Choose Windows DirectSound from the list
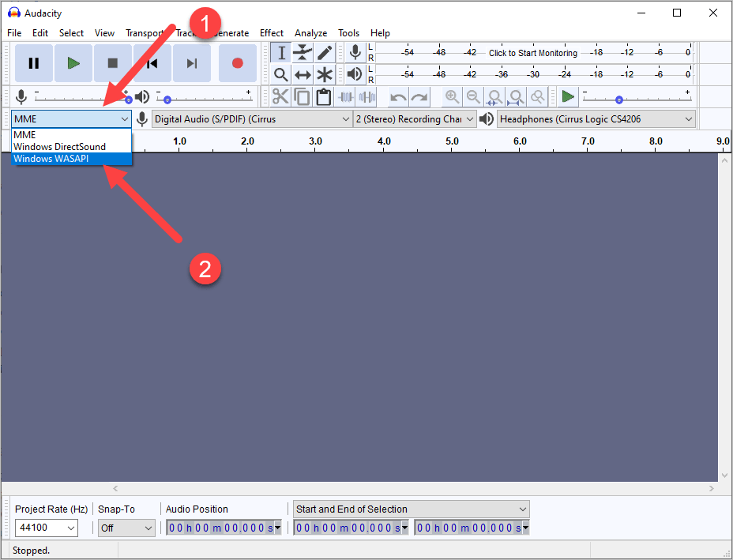 coord(71,146)
